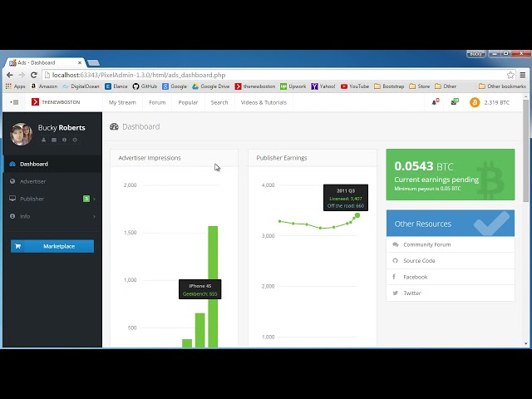Click the scrollbar down arrow
Screen dimensions: 532x399
tap(525, 343)
